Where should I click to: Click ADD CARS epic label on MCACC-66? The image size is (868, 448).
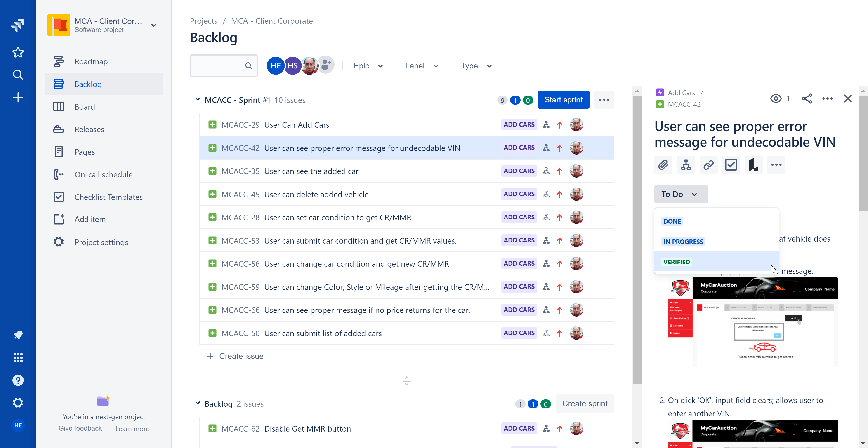[x=519, y=310]
